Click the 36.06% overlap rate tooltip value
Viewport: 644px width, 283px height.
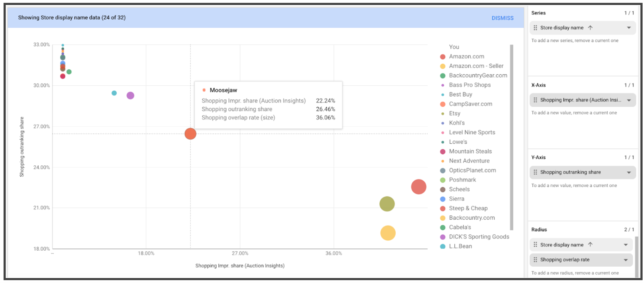coord(326,118)
